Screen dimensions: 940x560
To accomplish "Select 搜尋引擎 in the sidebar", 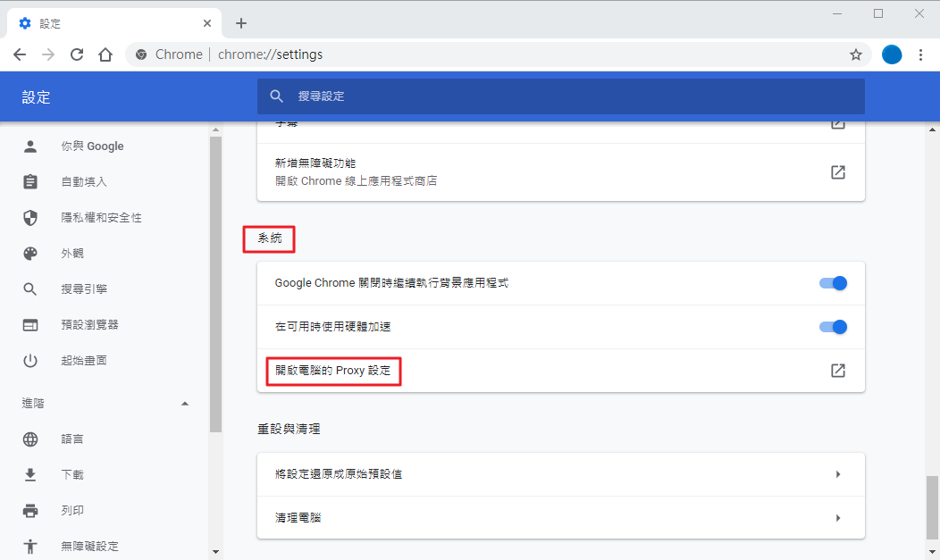I will (x=84, y=289).
